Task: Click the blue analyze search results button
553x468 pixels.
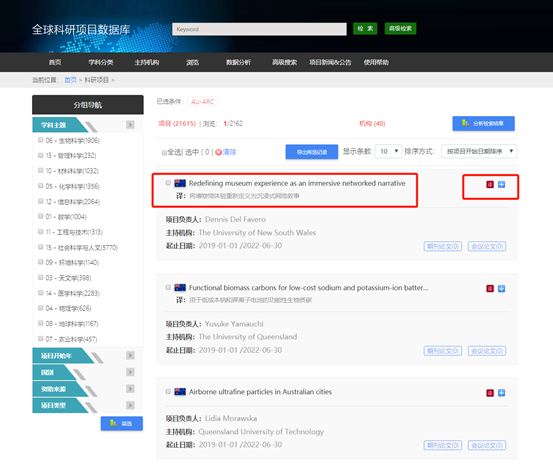Action: point(484,123)
